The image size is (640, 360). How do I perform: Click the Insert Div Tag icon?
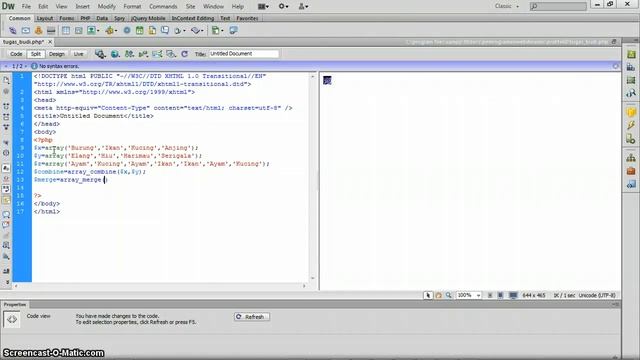[x=78, y=31]
